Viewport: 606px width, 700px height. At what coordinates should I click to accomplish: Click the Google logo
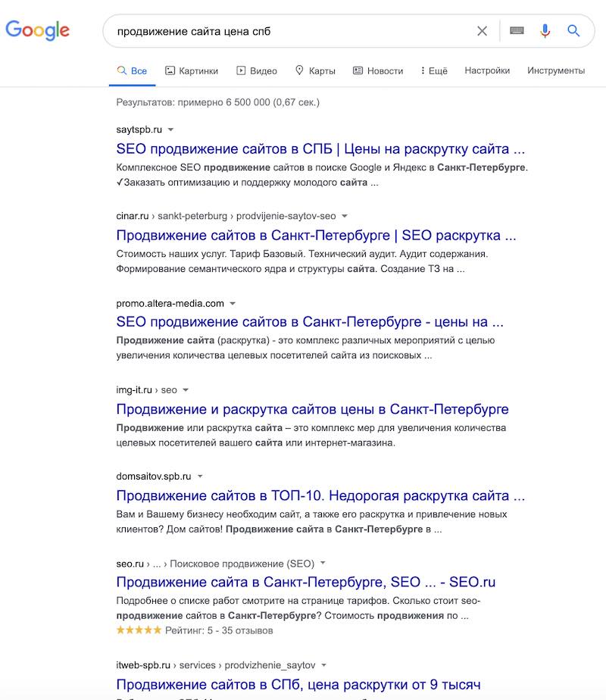click(37, 30)
